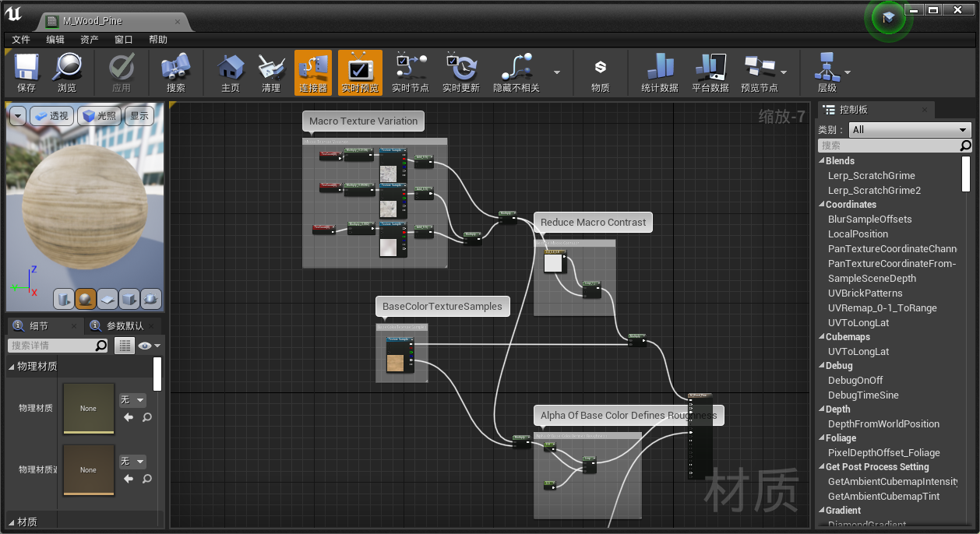980x534 pixels.
Task: Click the 保存 (Save) toolbar icon
Action: click(x=26, y=72)
